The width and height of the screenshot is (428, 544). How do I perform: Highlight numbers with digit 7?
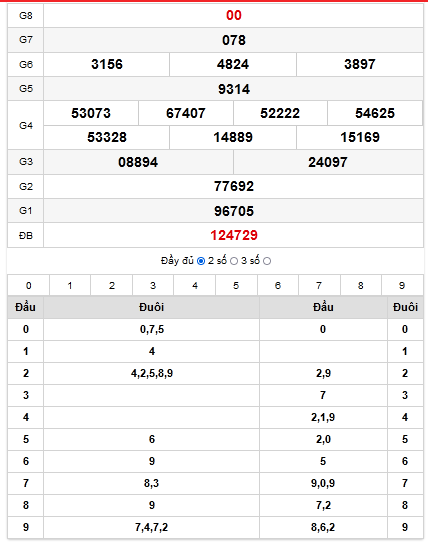319,286
